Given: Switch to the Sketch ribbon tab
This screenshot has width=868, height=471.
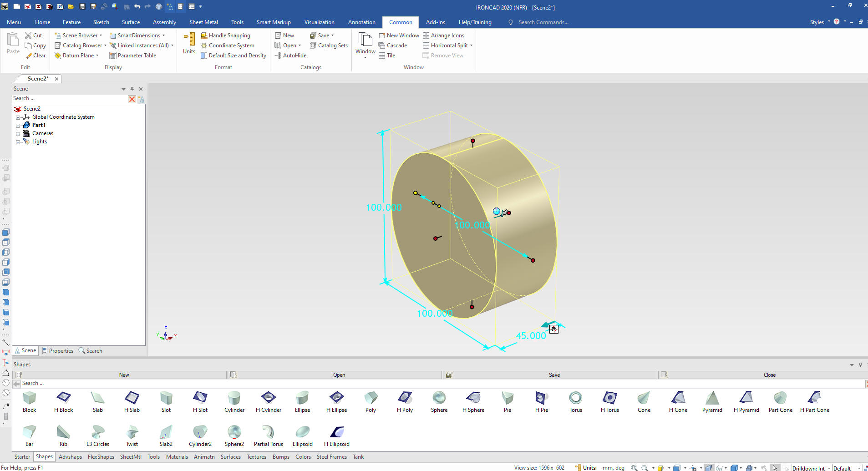Looking at the screenshot, I should 101,22.
